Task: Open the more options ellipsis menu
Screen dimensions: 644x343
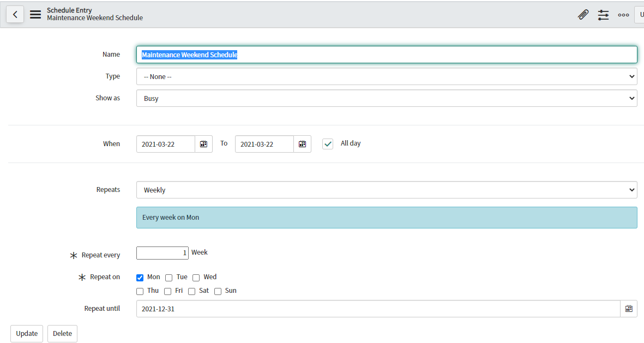Action: [623, 15]
